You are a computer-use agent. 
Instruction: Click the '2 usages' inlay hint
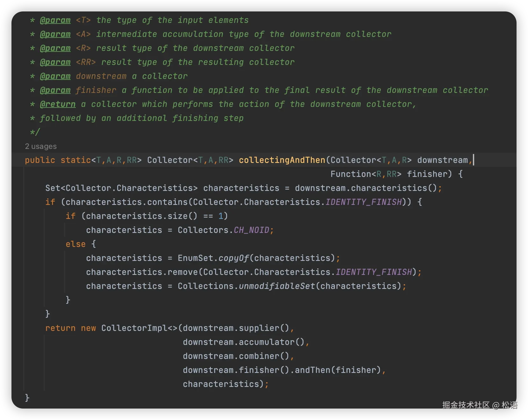[x=41, y=146]
